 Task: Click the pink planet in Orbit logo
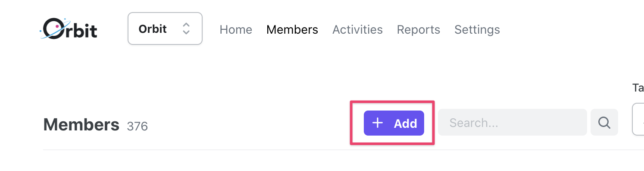click(x=56, y=26)
